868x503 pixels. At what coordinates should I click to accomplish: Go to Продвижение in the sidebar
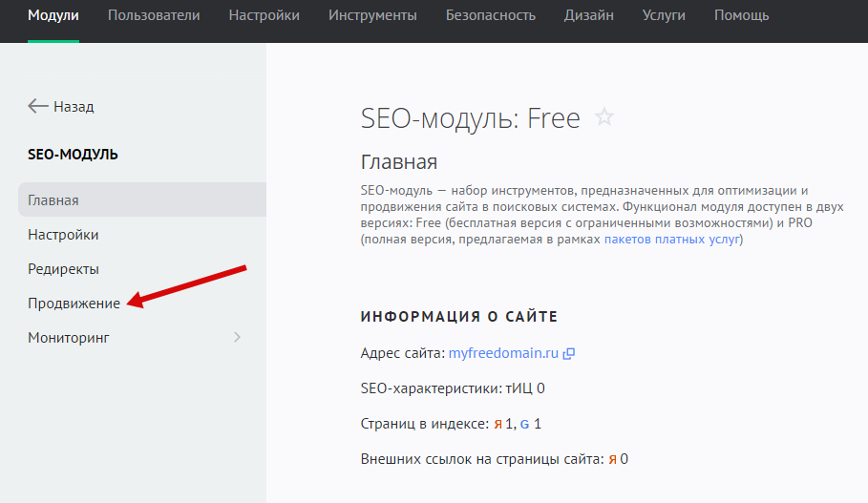(74, 304)
